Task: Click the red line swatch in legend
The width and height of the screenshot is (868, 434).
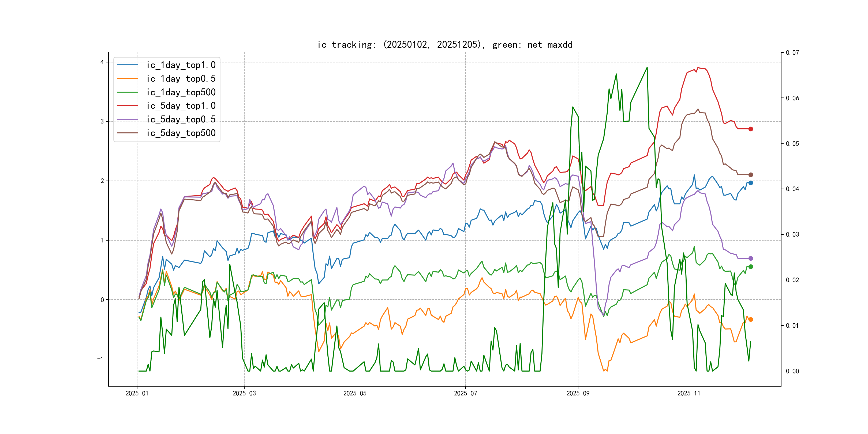Action: (127, 106)
